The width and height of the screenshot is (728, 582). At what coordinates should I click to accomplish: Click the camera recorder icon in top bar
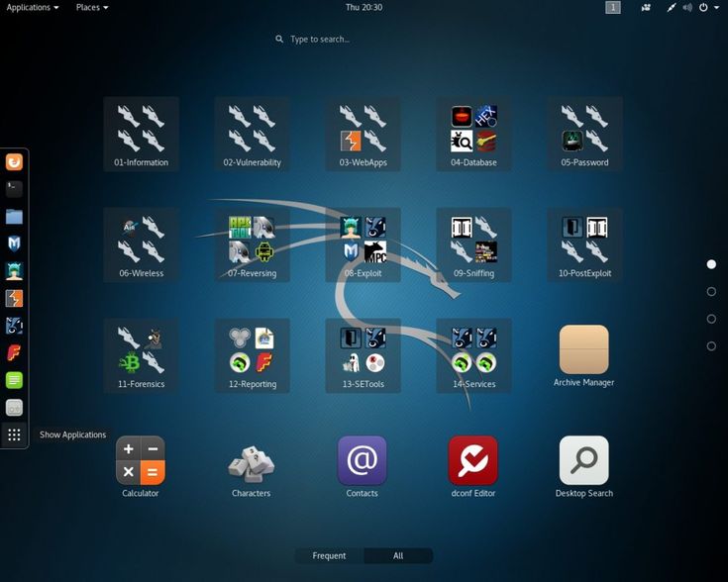(646, 8)
